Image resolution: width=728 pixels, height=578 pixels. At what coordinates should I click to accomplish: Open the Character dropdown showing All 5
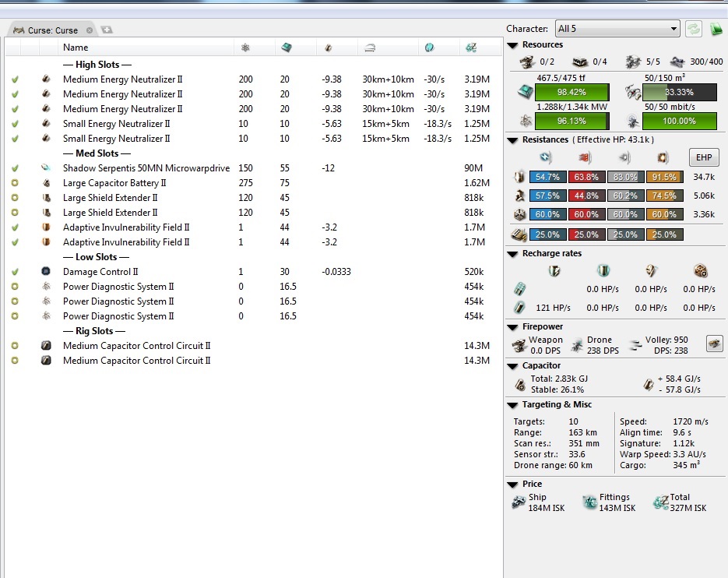coord(617,29)
